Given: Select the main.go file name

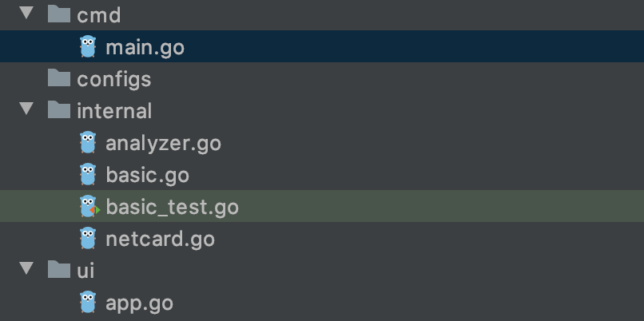Looking at the screenshot, I should (x=145, y=48).
